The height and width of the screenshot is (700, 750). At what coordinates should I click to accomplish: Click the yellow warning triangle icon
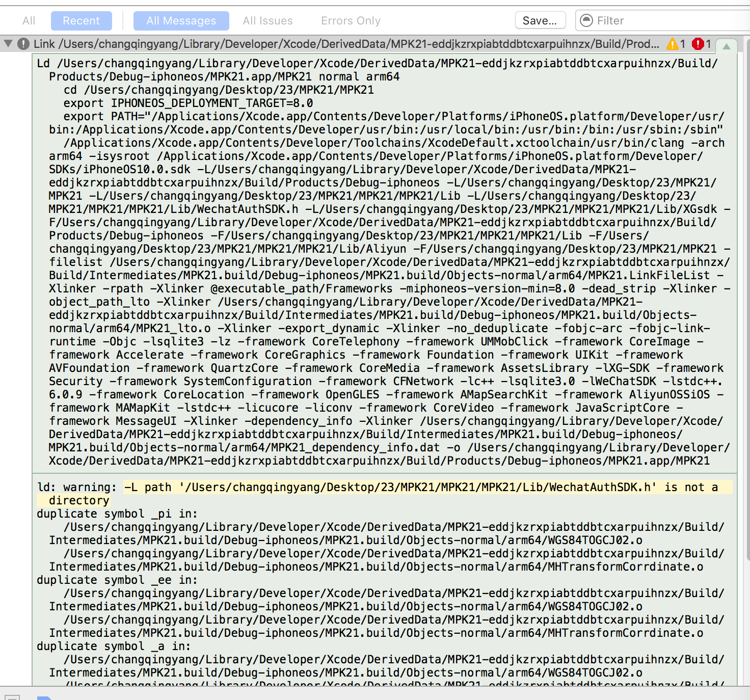[673, 44]
